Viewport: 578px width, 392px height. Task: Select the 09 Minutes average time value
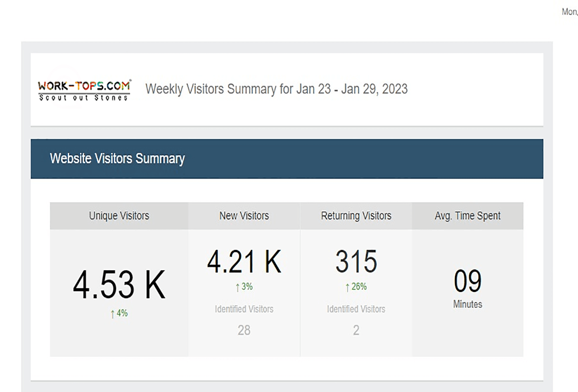click(467, 281)
